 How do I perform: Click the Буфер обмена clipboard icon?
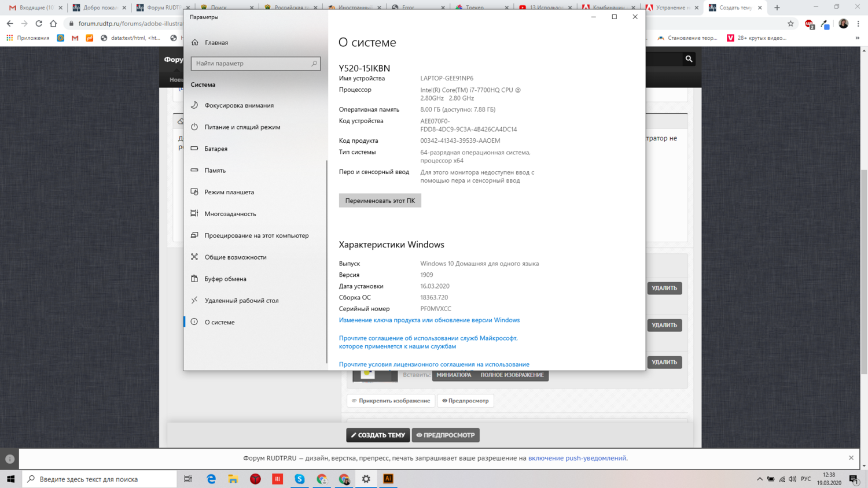tap(194, 279)
